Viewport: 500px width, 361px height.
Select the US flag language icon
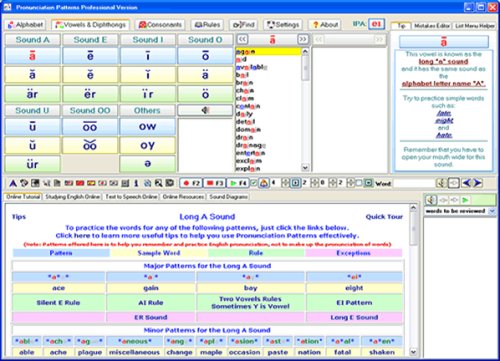tap(69, 183)
